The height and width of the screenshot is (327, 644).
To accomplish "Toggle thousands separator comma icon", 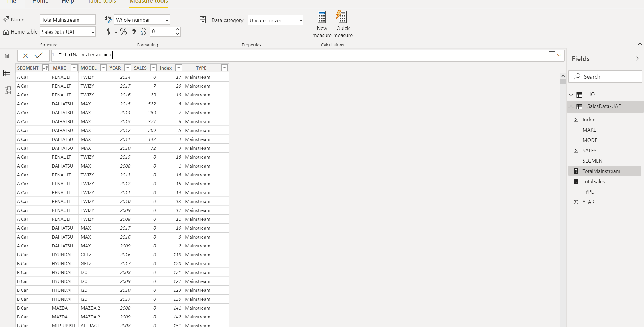I will coord(133,31).
